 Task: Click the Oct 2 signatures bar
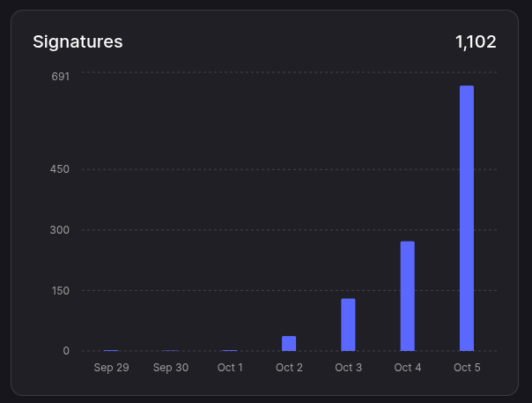click(x=289, y=343)
